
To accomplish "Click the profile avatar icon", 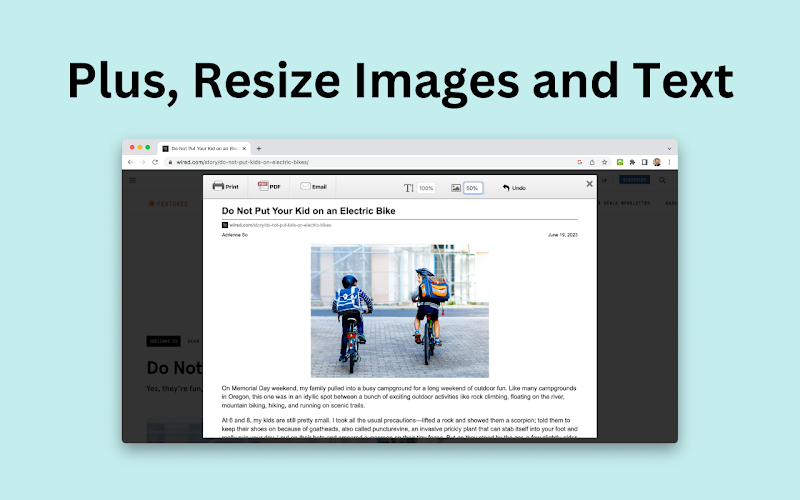I will pyautogui.click(x=657, y=162).
